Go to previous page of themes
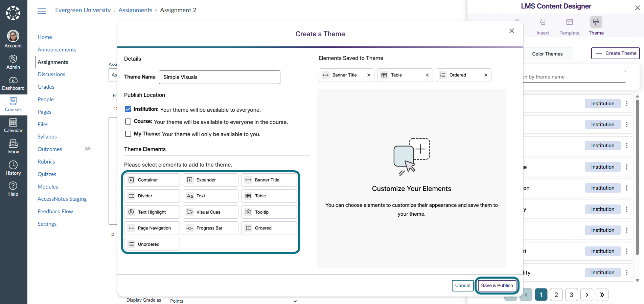The width and height of the screenshot is (644, 304). (526, 295)
